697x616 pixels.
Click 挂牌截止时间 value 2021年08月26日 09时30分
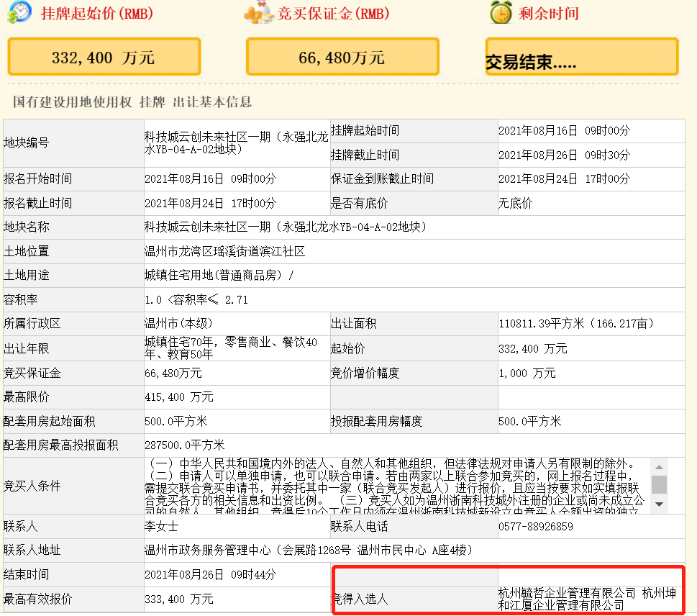click(564, 155)
